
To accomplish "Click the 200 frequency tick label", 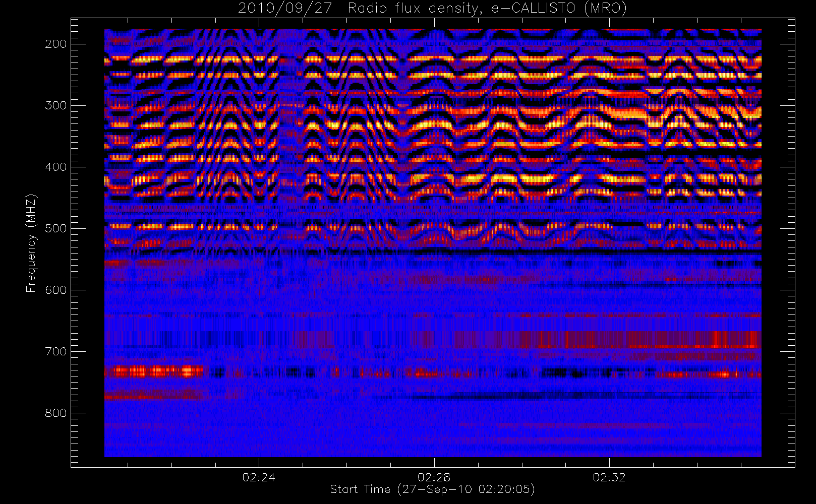I will [55, 44].
